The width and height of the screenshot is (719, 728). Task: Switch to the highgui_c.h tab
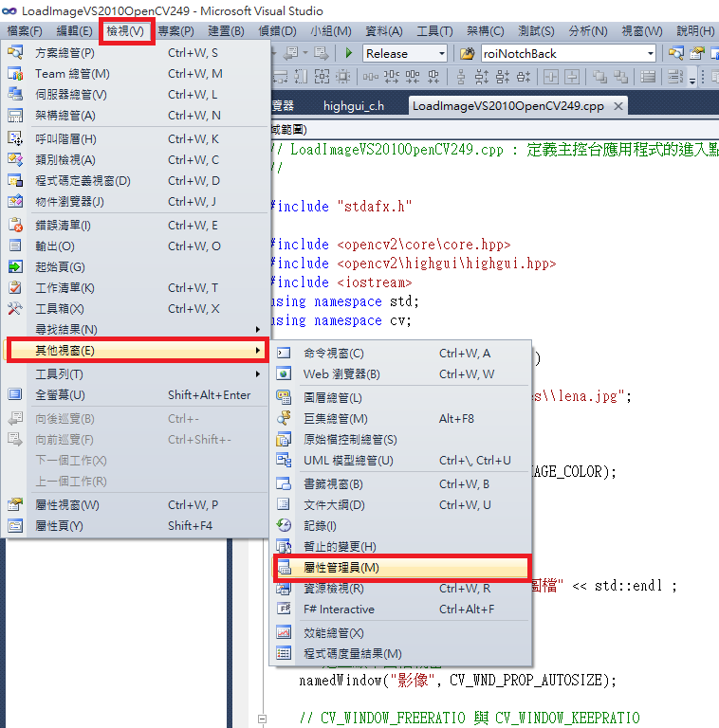[x=354, y=106]
